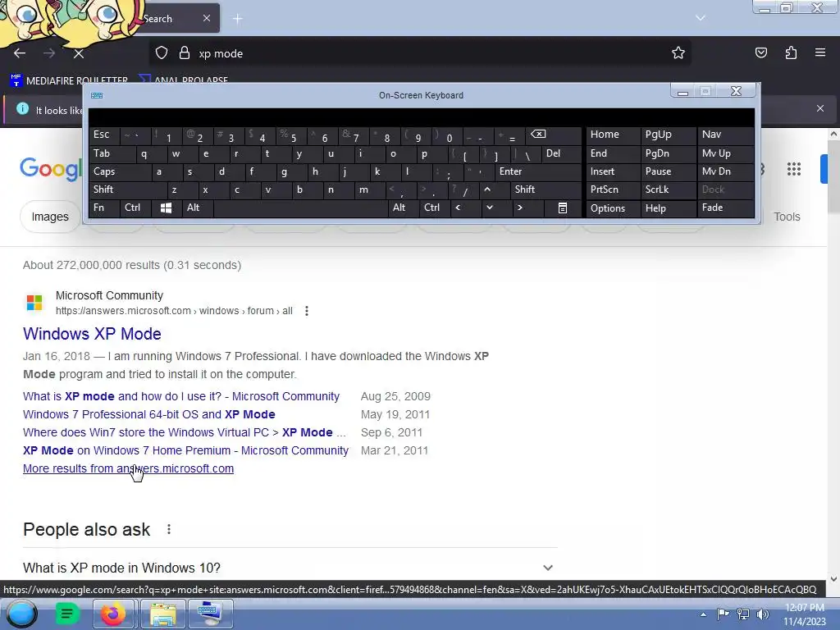Image resolution: width=840 pixels, height=630 pixels.
Task: Open a new tab with the plus
Action: coord(237,19)
